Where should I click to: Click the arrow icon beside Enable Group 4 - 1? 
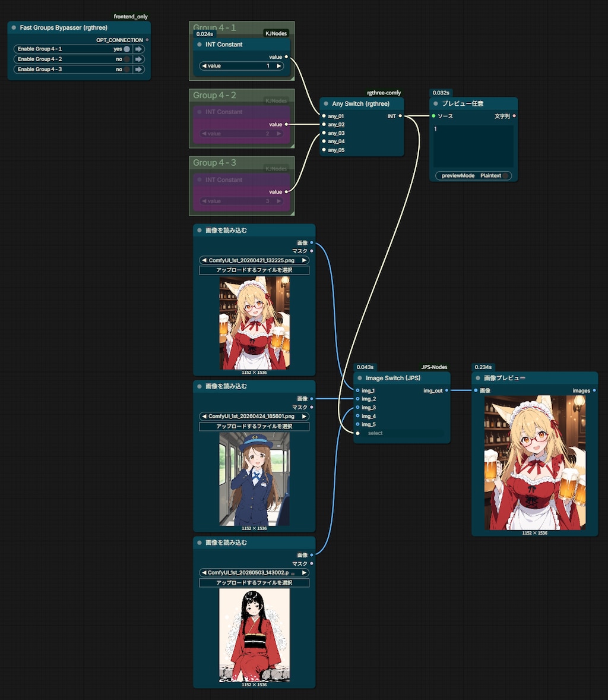coord(139,49)
